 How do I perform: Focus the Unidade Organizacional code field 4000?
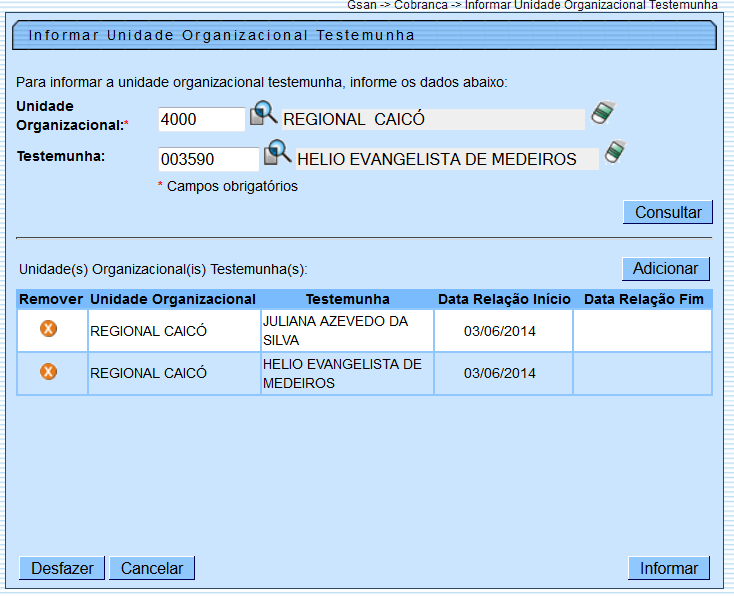tap(201, 119)
